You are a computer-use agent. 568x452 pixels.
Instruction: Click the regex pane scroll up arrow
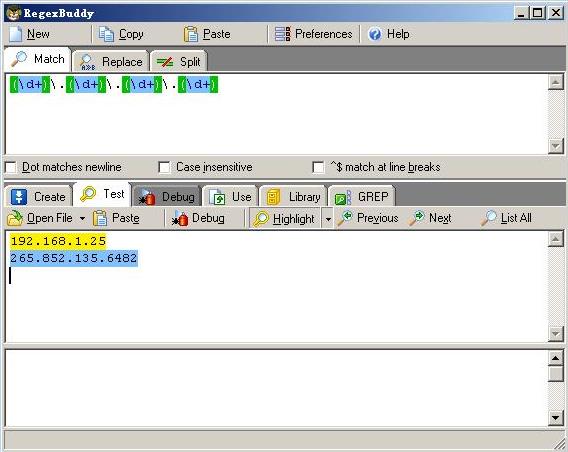pyautogui.click(x=556, y=83)
